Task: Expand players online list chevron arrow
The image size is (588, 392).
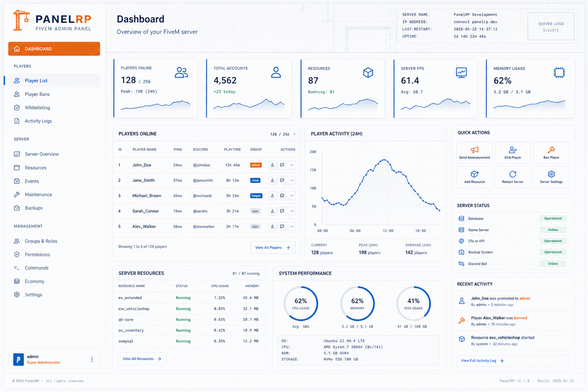Action: tap(294, 134)
